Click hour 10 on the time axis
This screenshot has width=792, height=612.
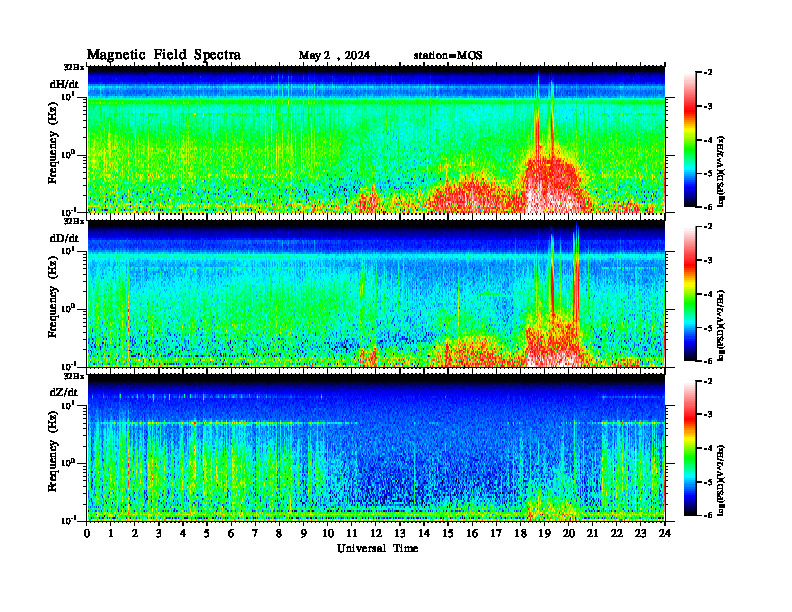(328, 534)
